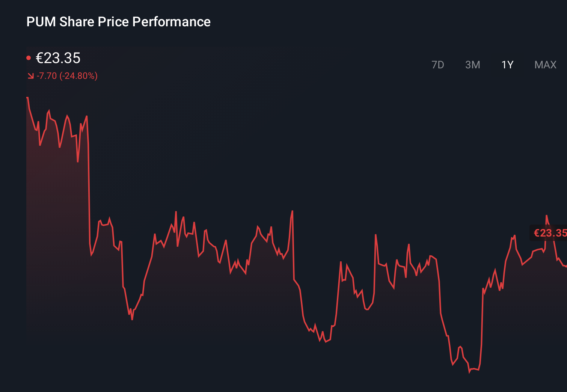Expand the current price display
The height and width of the screenshot is (392, 567).
click(x=58, y=58)
